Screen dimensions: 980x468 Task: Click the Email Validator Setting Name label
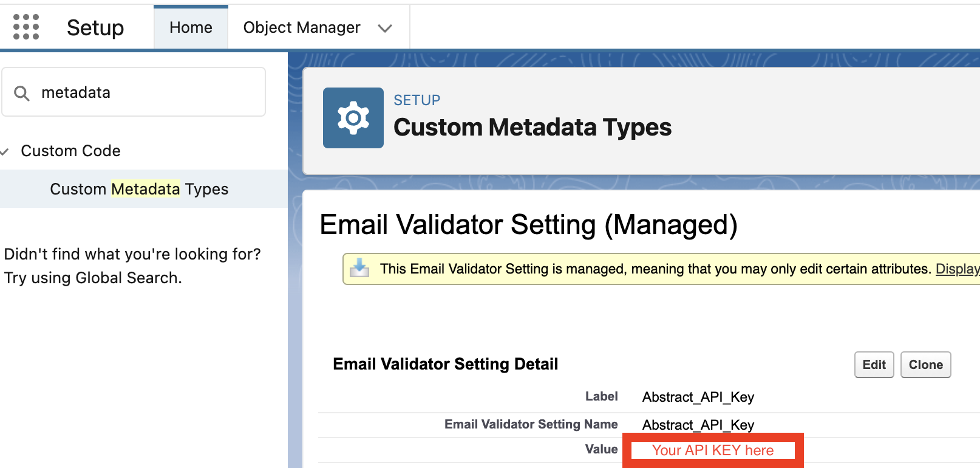(531, 424)
